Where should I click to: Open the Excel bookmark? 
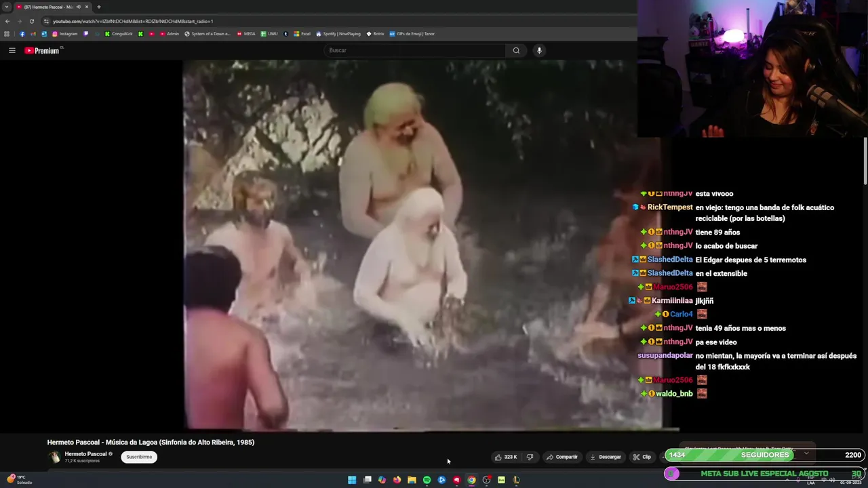302,34
